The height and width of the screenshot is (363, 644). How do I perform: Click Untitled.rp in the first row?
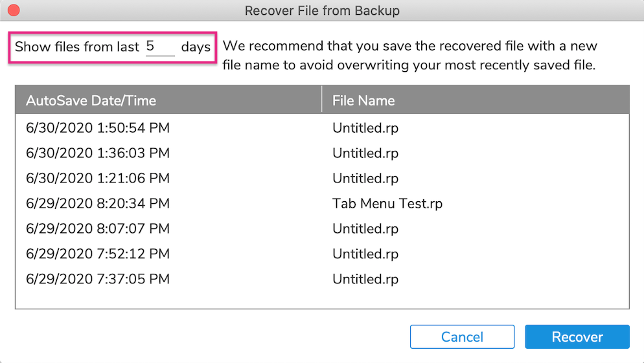pos(365,128)
